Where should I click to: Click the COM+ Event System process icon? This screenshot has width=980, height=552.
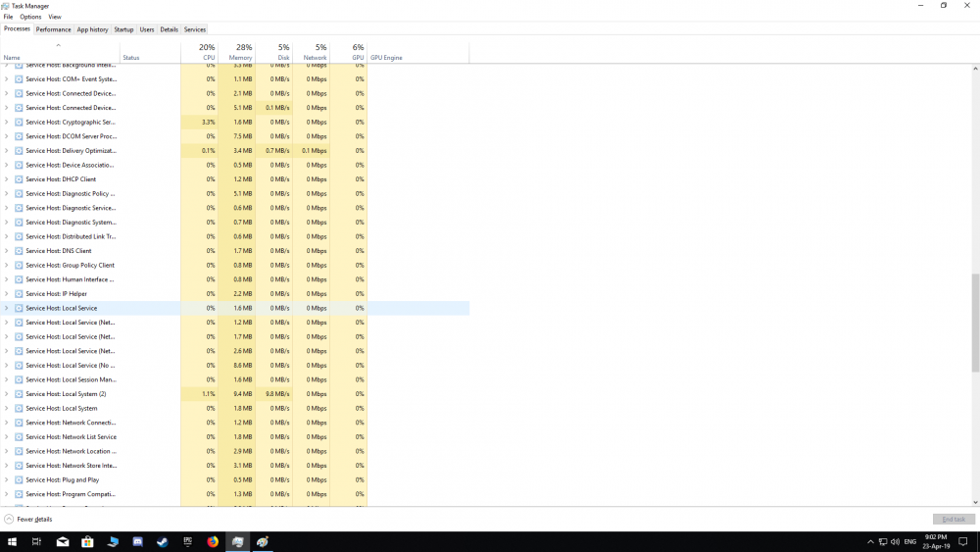19,79
